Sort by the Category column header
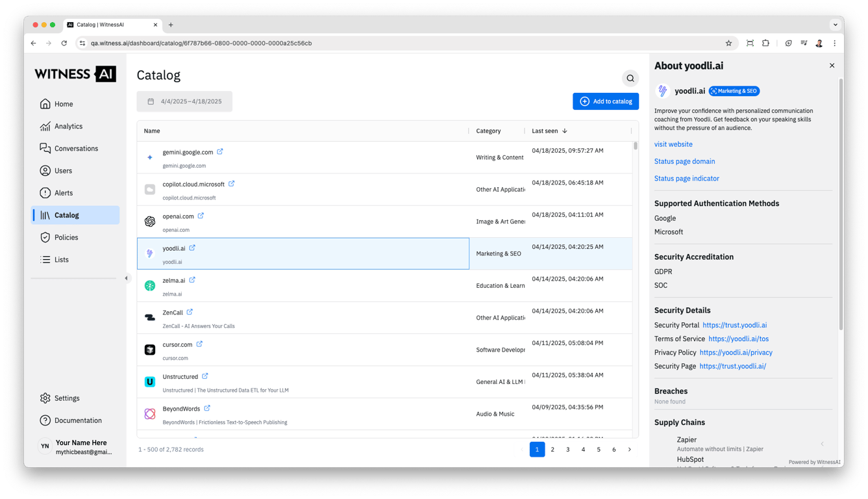 (488, 131)
